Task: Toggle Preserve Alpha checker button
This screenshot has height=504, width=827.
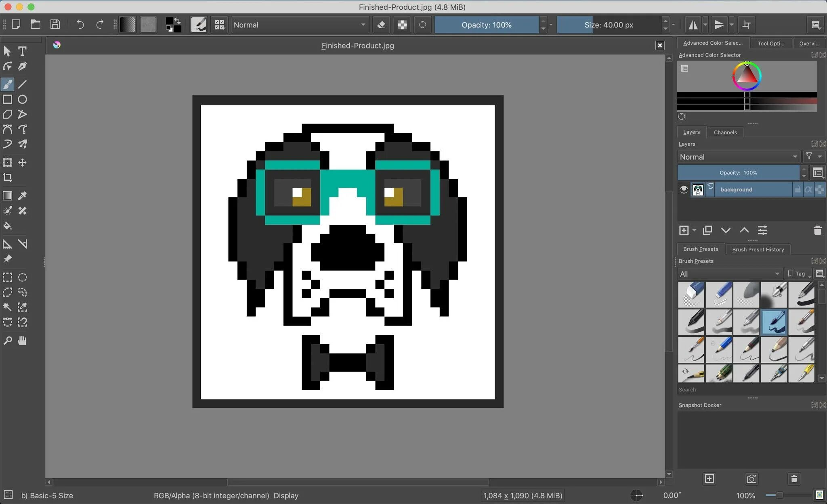Action: (x=402, y=25)
